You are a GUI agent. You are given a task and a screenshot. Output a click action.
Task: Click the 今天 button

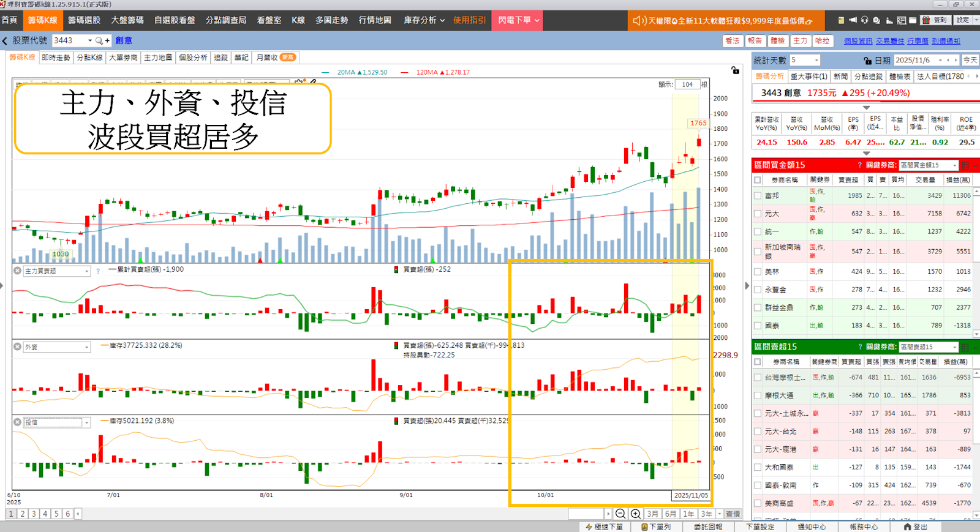coord(970,60)
